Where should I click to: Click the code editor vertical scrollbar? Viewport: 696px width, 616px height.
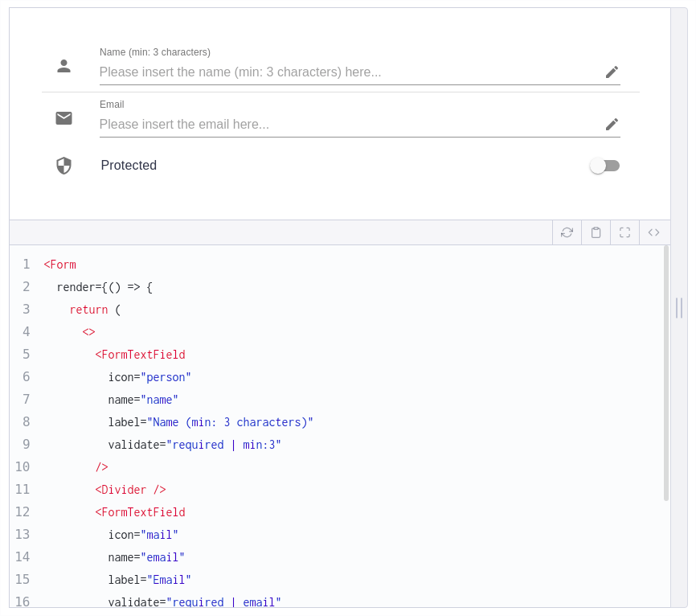pos(665,373)
